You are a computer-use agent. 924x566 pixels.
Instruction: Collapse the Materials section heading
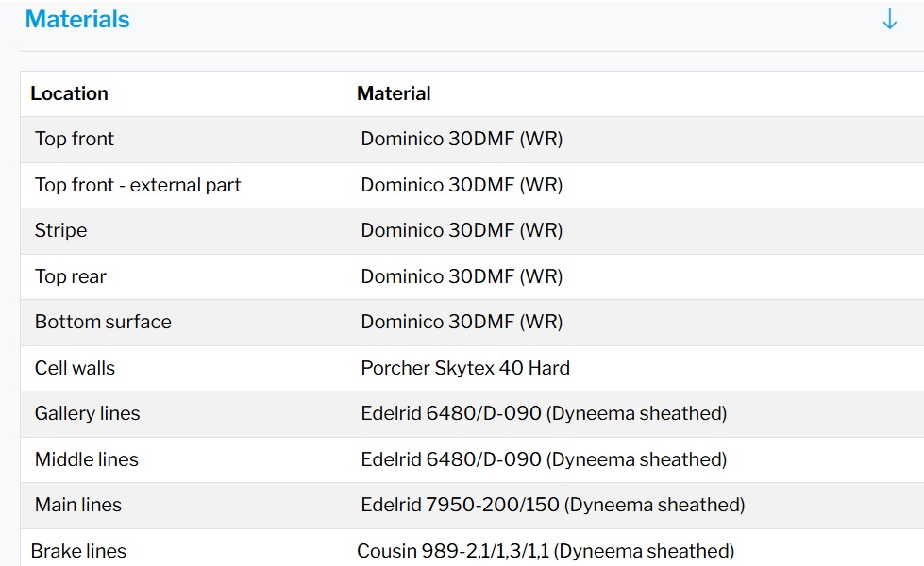[x=77, y=20]
